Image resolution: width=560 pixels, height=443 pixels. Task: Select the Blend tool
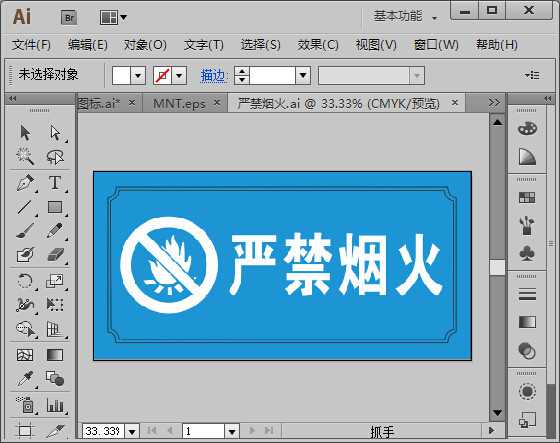(55, 378)
